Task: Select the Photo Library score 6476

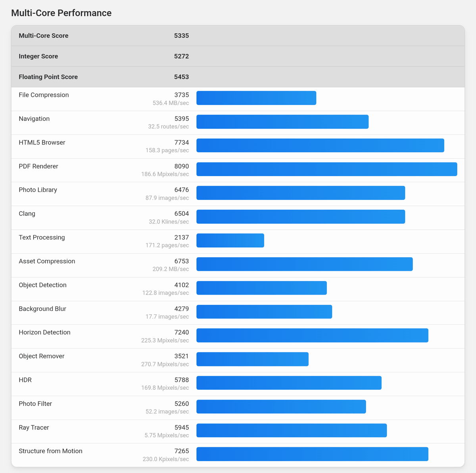Action: coord(182,190)
